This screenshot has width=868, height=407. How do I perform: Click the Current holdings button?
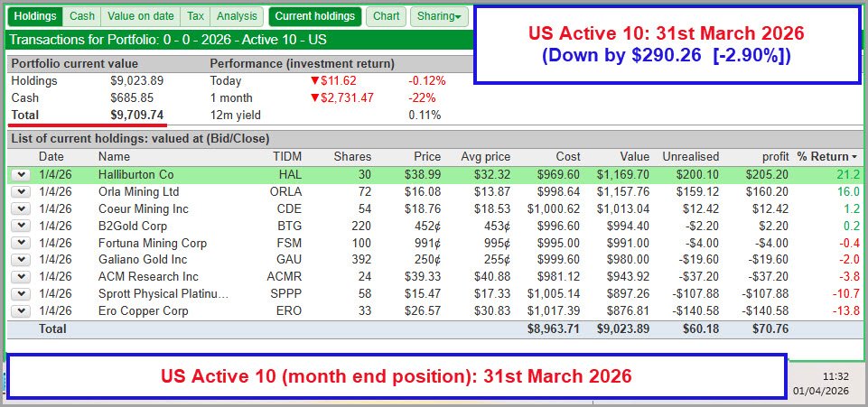pyautogui.click(x=315, y=16)
